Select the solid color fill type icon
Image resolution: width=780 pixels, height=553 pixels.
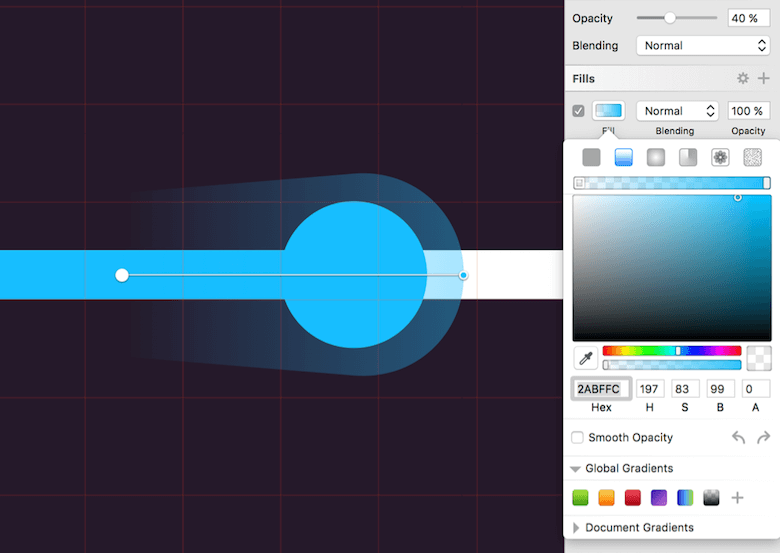tap(591, 158)
